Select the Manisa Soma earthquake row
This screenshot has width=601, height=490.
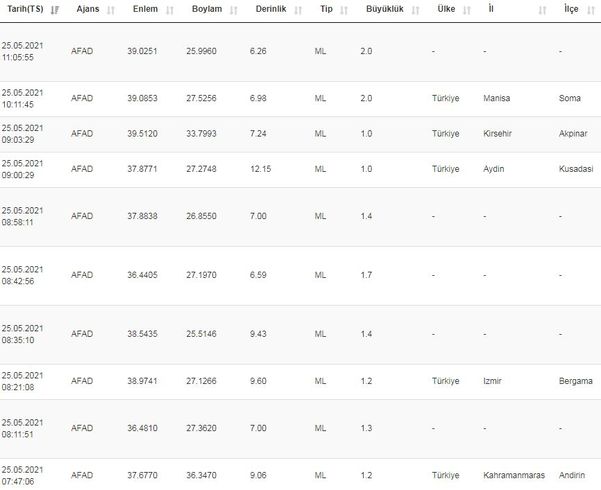tap(300, 98)
